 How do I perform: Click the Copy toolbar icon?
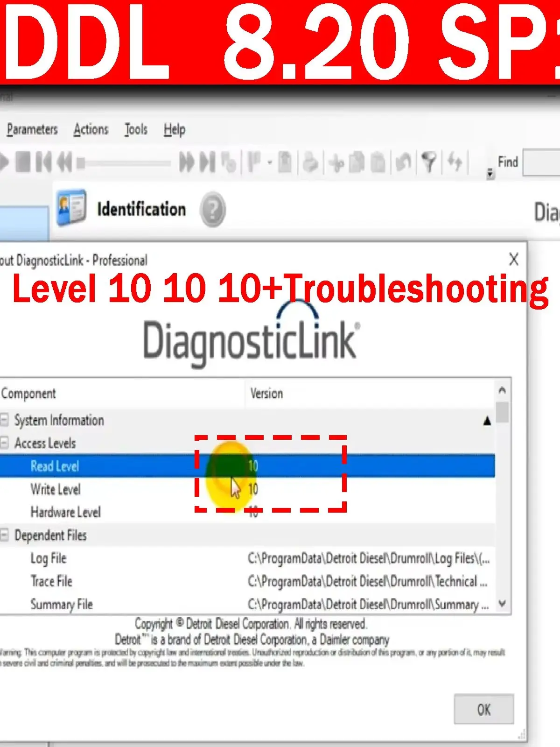[x=357, y=162]
